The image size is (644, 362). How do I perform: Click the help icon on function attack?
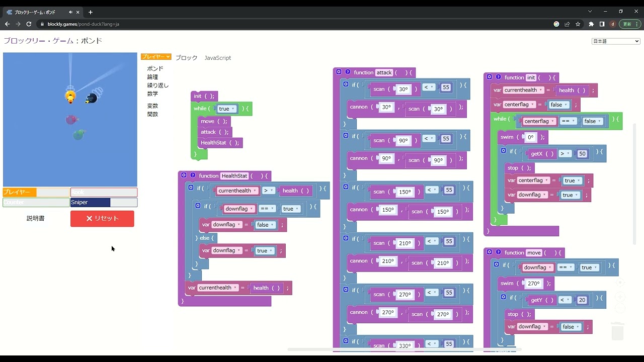[348, 72]
